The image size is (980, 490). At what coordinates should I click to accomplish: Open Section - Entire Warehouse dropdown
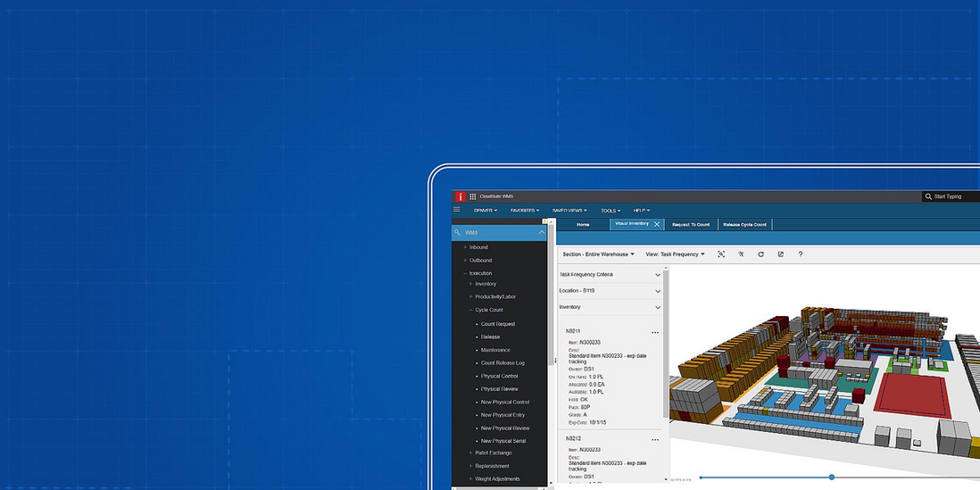coord(599,254)
